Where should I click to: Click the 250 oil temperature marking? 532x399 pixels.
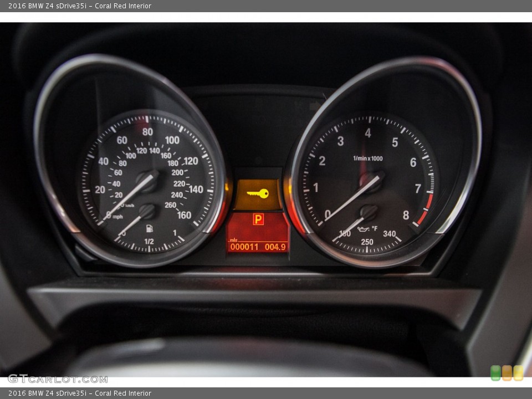click(x=367, y=242)
